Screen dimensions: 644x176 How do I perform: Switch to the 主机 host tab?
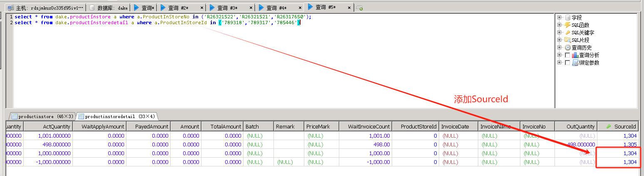coord(45,8)
